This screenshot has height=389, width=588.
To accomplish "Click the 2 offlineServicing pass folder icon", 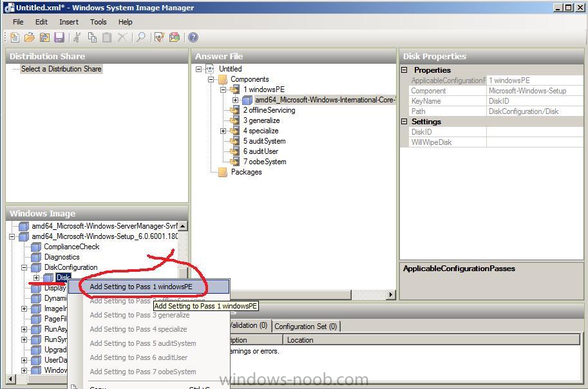I will pyautogui.click(x=235, y=110).
